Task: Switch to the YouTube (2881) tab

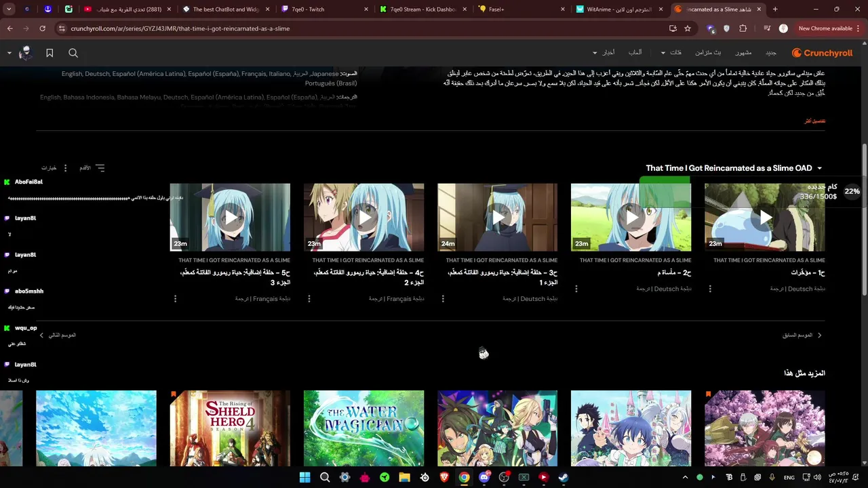Action: pyautogui.click(x=128, y=9)
